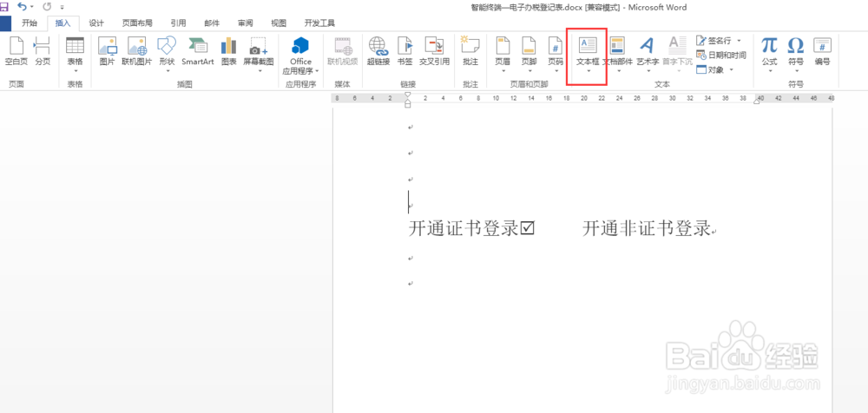This screenshot has width=868, height=413.
Task: Open the 页码 page number menu
Action: [x=556, y=55]
